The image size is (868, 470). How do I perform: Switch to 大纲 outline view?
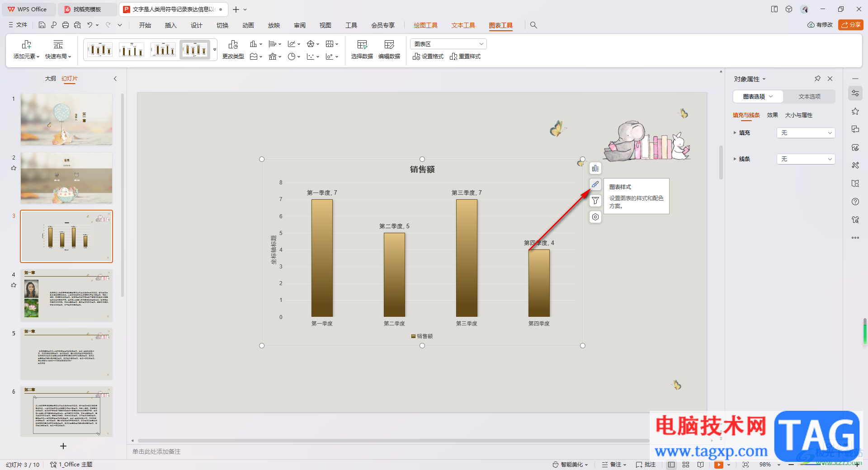point(51,79)
